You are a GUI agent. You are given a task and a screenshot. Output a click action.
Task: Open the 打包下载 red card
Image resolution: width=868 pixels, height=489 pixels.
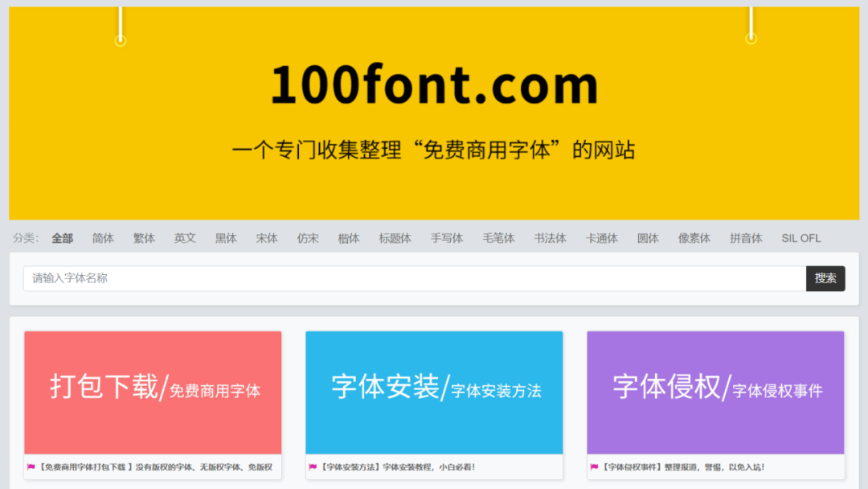pyautogui.click(x=153, y=392)
